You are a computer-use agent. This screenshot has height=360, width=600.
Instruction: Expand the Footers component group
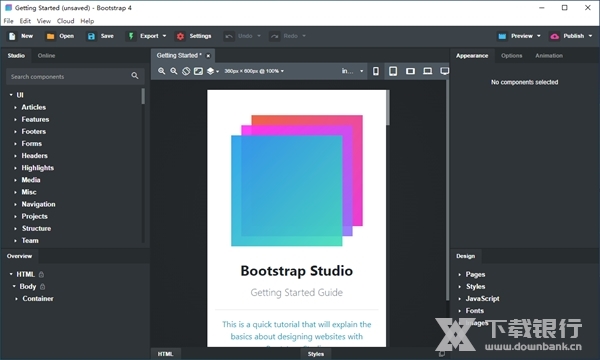pos(15,132)
